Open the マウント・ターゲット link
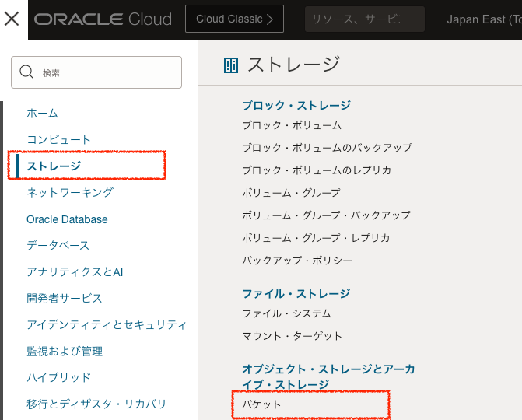Viewport: 522px width, 420px height. [x=292, y=335]
